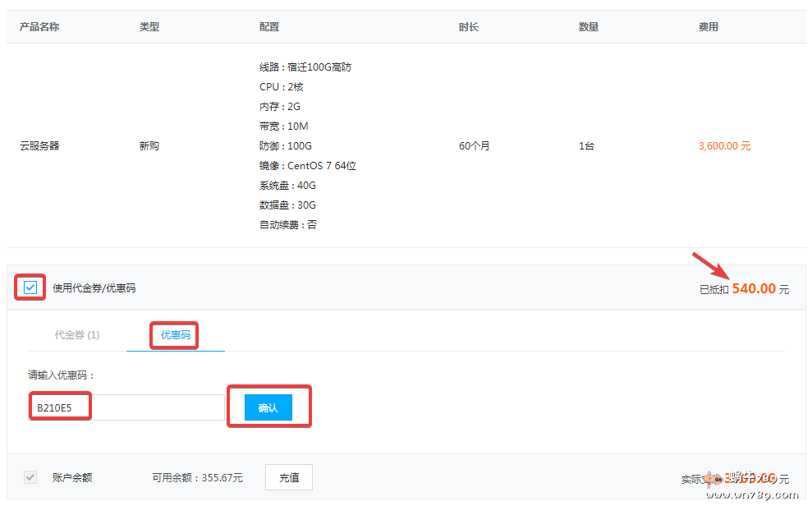Click the 自动续费：否 configuration line

(x=288, y=225)
